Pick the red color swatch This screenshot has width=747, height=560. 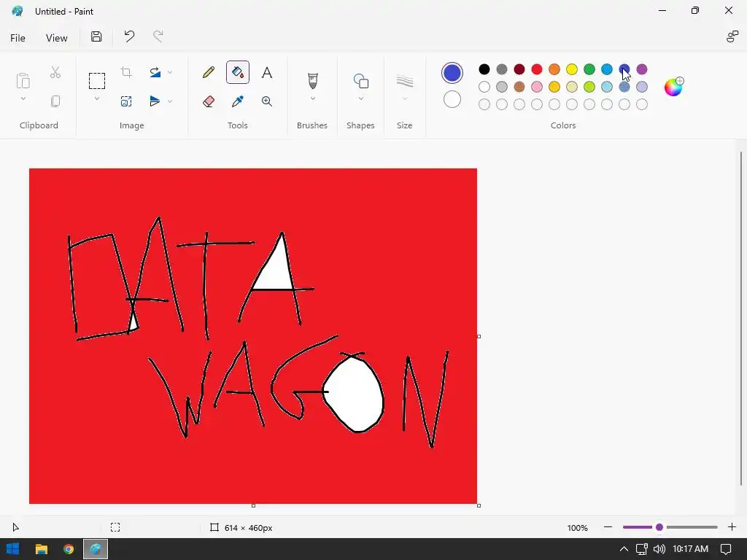coord(537,69)
